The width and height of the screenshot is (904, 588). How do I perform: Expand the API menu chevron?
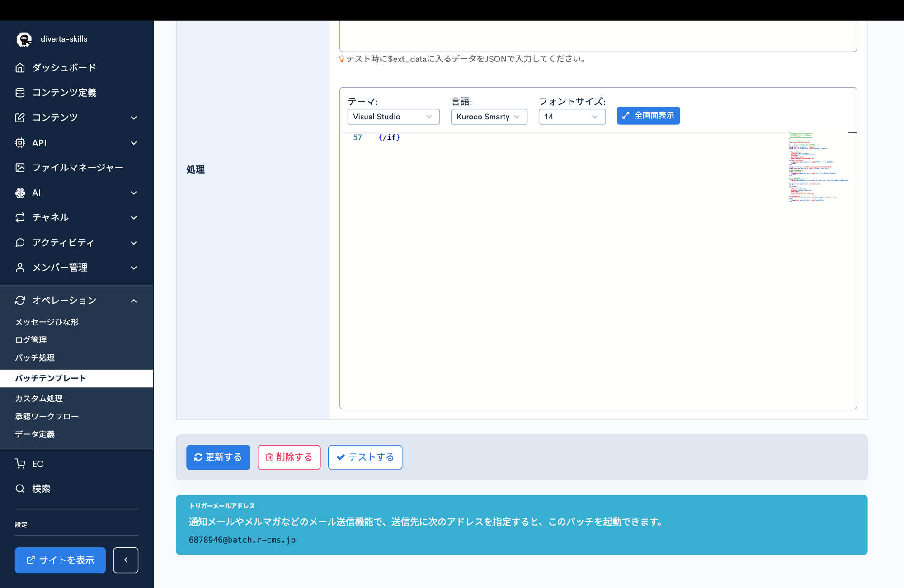(134, 143)
